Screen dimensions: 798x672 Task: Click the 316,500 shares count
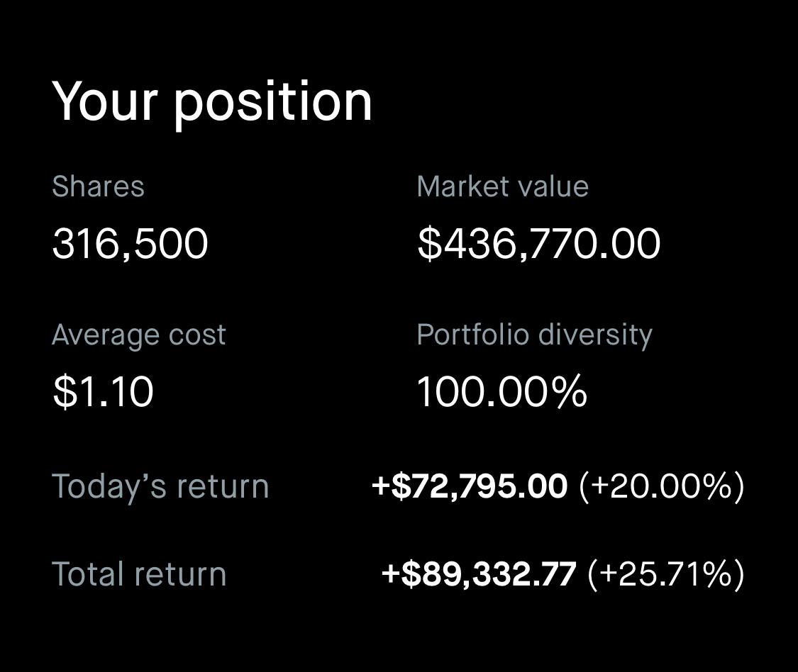coord(130,244)
